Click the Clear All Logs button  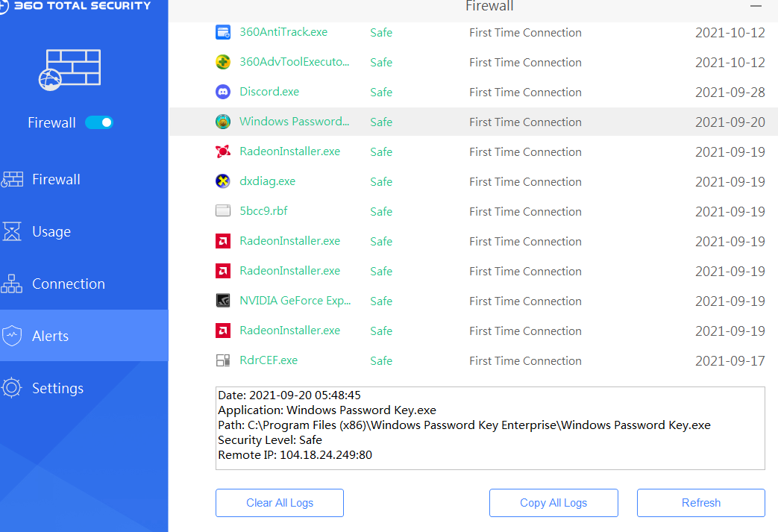[279, 503]
